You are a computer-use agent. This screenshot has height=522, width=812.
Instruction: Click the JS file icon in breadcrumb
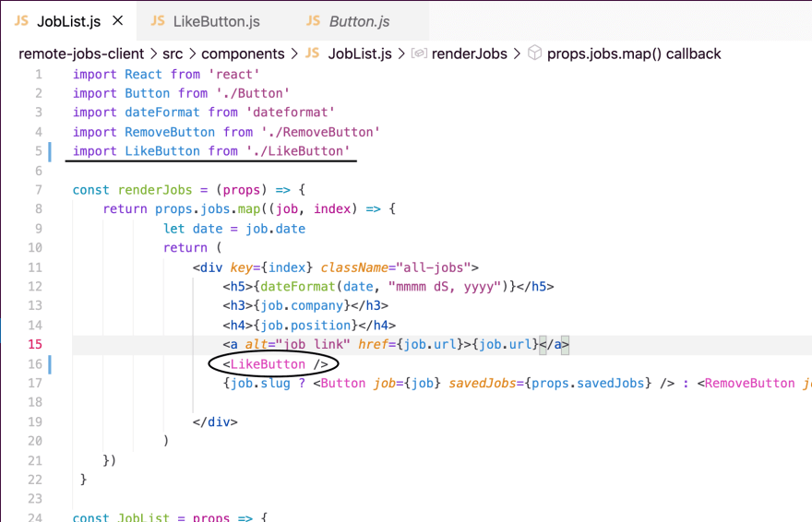[312, 53]
